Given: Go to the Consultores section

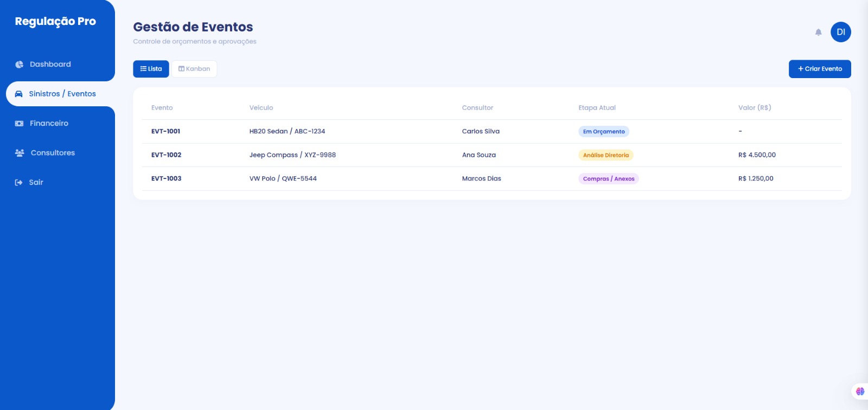Looking at the screenshot, I should point(53,153).
